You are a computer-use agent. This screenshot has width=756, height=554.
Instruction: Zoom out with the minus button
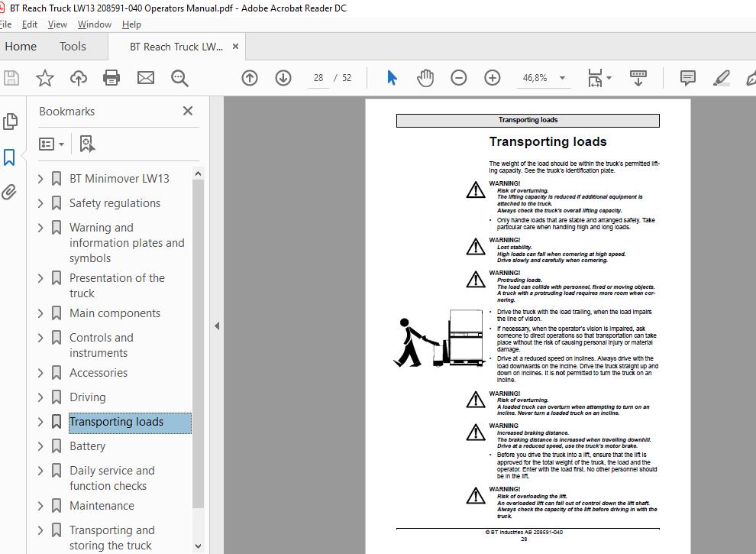[x=458, y=78]
